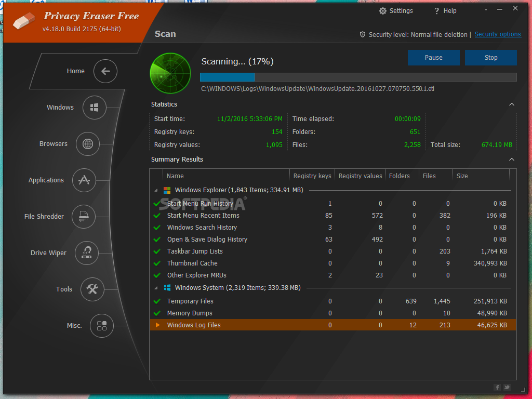532x399 pixels.
Task: Collapse the Windows System group
Action: tap(156, 288)
